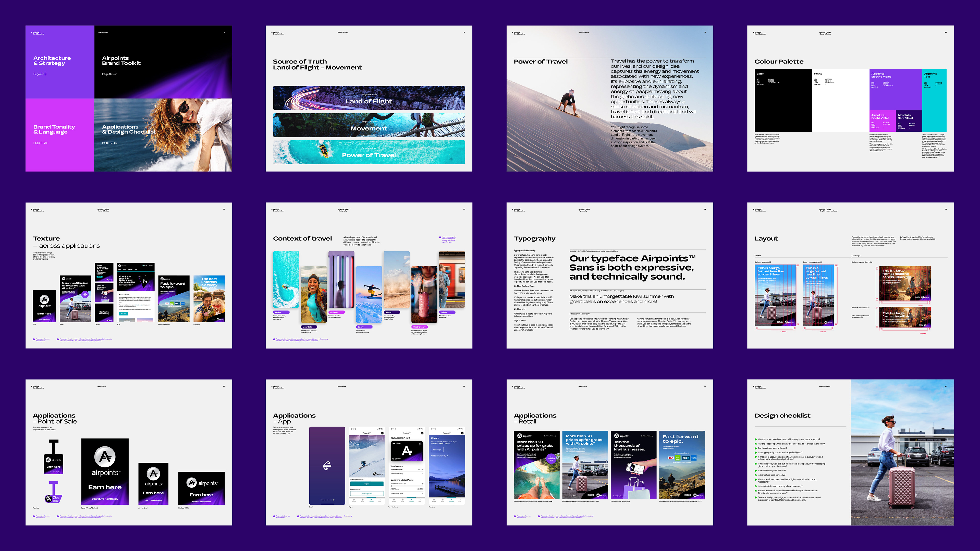The height and width of the screenshot is (551, 980).
Task: Select the smiling hiker mountain photo
Action: (x=313, y=294)
